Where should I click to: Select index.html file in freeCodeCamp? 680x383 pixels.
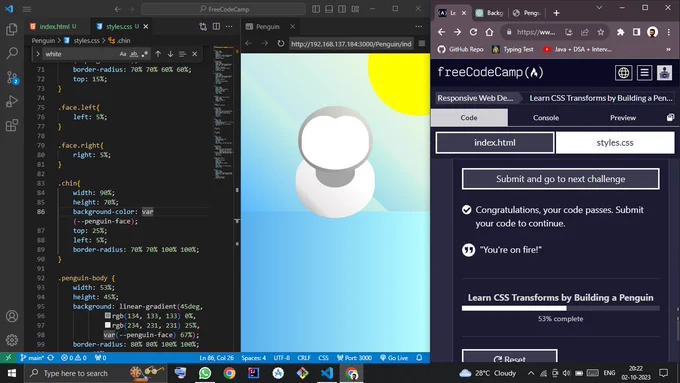495,143
